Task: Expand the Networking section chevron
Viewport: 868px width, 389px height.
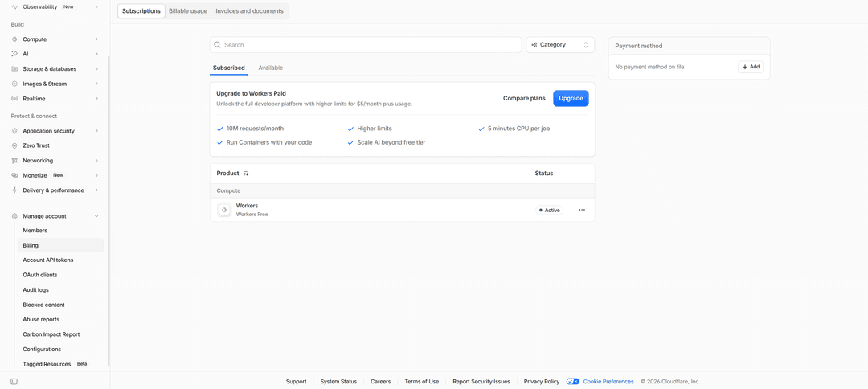Action: pyautogui.click(x=96, y=161)
